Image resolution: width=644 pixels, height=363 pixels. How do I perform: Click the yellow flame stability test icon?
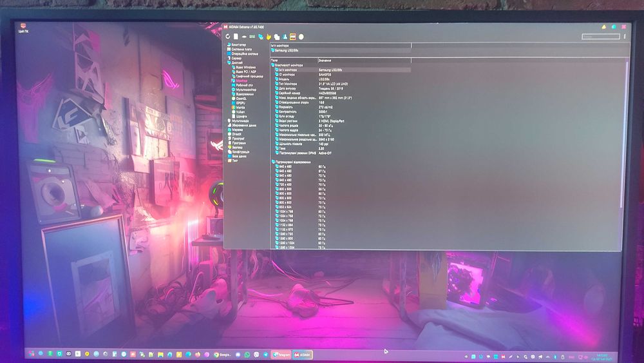point(269,37)
